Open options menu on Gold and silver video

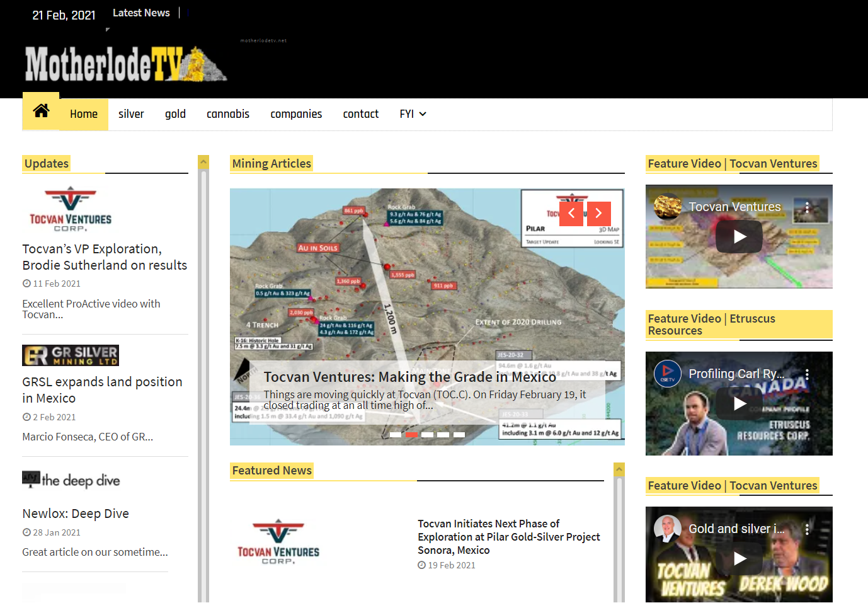pos(807,529)
